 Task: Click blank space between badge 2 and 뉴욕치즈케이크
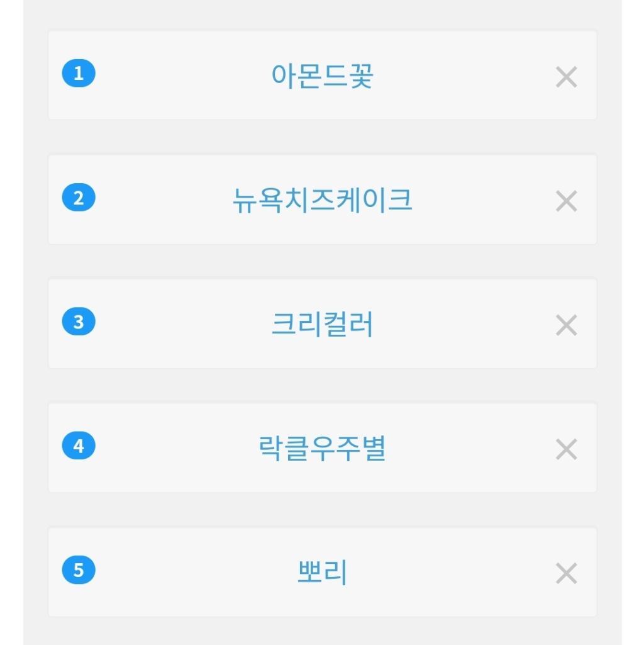click(164, 200)
